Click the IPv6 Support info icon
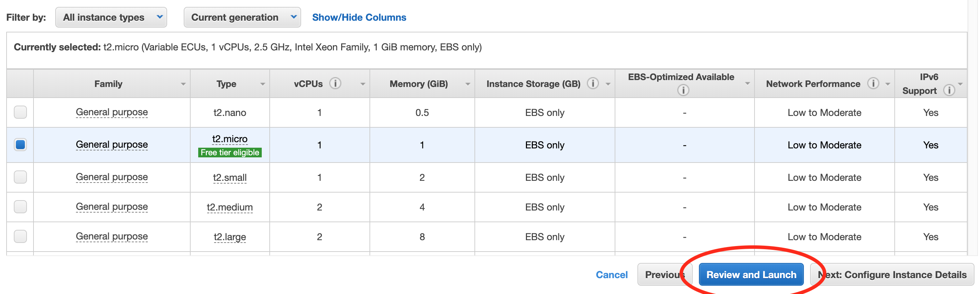This screenshot has width=980, height=294. pos(949,90)
